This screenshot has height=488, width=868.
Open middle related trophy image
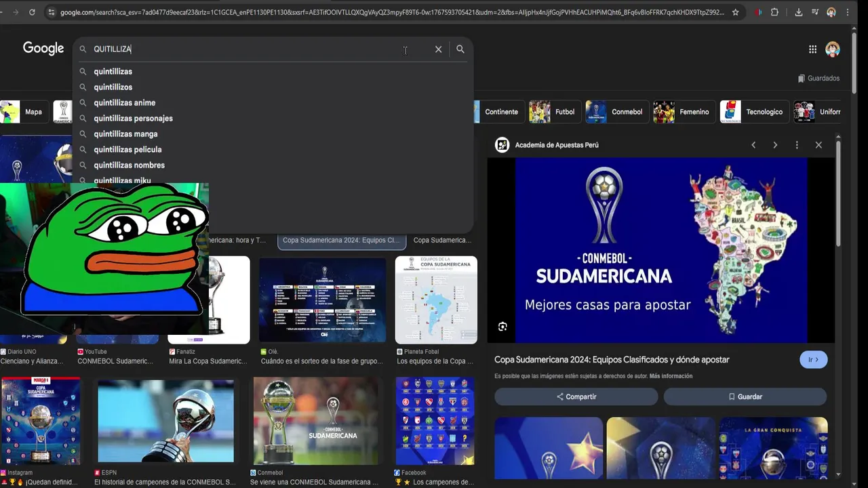pyautogui.click(x=661, y=449)
